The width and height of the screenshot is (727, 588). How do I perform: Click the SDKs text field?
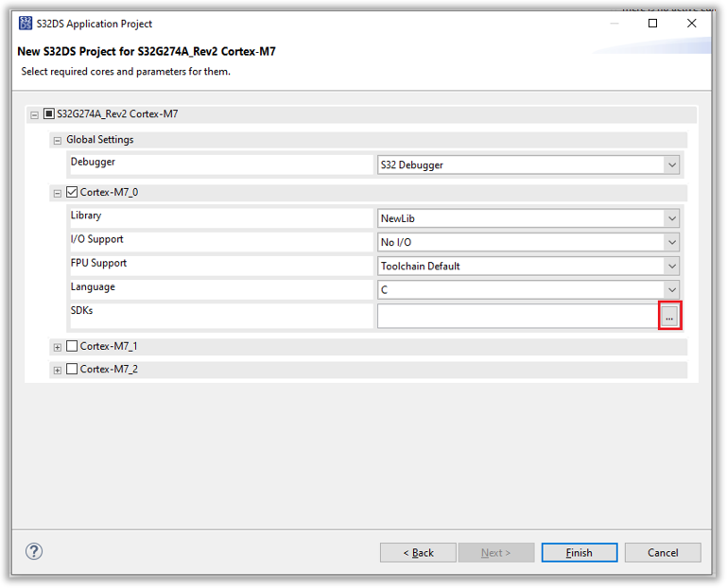517,317
